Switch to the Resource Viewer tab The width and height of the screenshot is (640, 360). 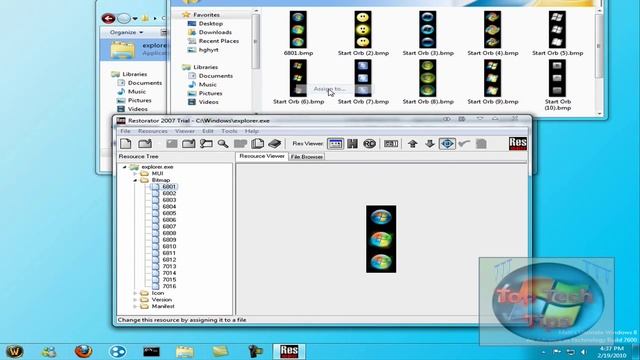(x=262, y=156)
